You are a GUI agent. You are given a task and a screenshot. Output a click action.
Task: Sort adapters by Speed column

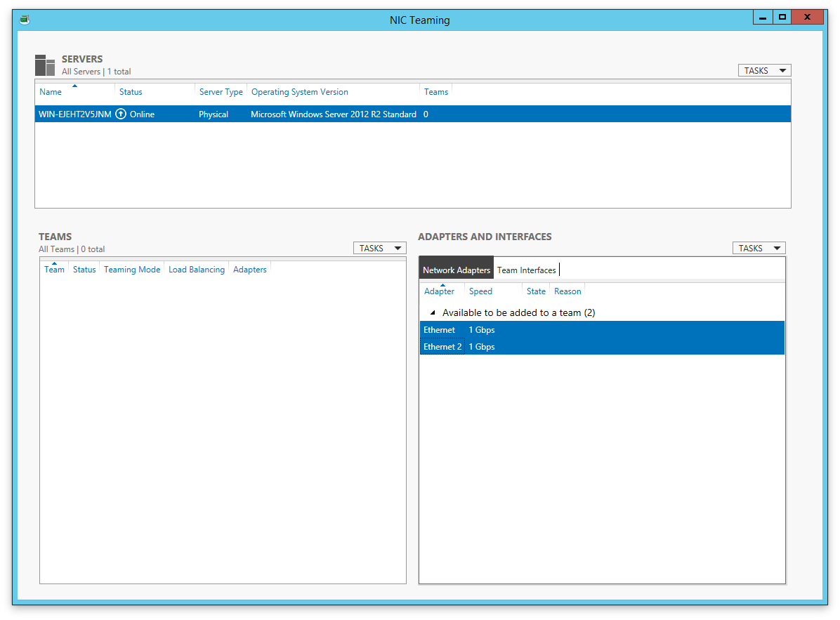pos(480,291)
